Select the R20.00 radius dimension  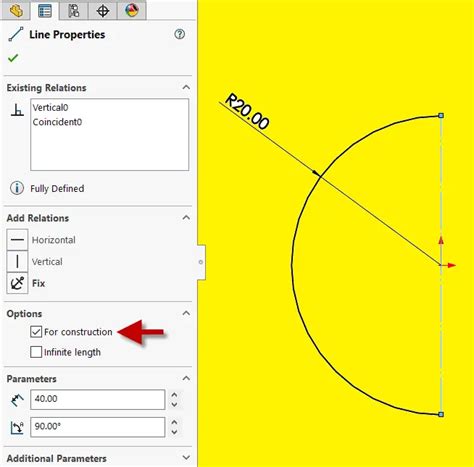click(x=247, y=112)
